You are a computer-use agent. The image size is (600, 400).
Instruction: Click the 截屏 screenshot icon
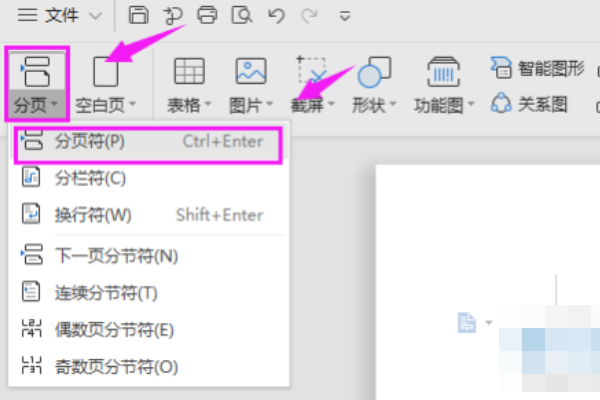tap(312, 70)
